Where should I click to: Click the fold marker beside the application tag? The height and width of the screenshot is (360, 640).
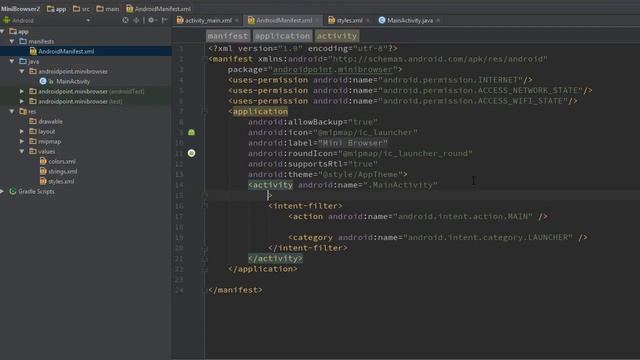pos(205,111)
